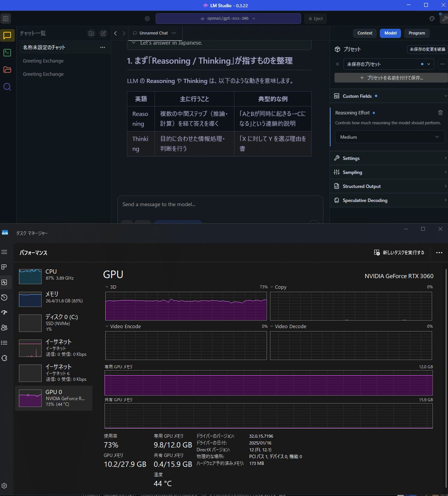Open Task Manager Users page
This screenshot has height=496, width=448.
pyautogui.click(x=5, y=328)
